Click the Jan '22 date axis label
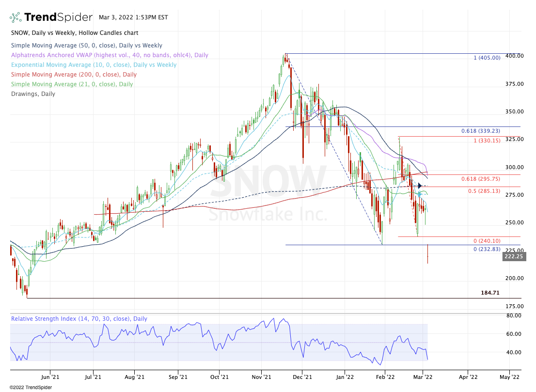This screenshot has height=392, width=536. click(x=345, y=377)
